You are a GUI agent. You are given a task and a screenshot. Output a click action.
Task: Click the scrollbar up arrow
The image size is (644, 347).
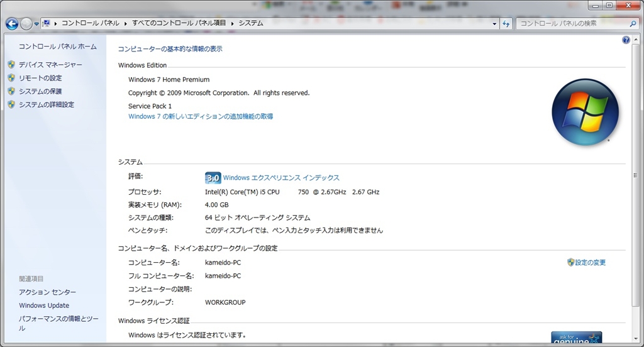635,40
